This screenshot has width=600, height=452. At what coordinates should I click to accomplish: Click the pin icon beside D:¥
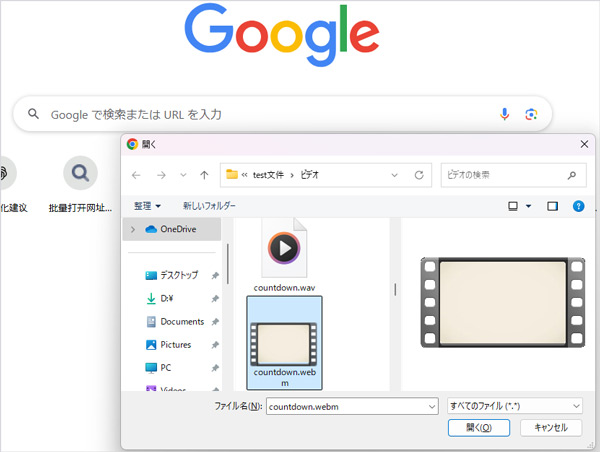click(215, 299)
